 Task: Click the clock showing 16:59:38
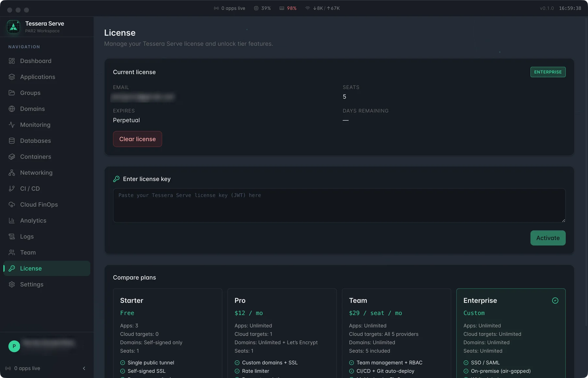[570, 8]
